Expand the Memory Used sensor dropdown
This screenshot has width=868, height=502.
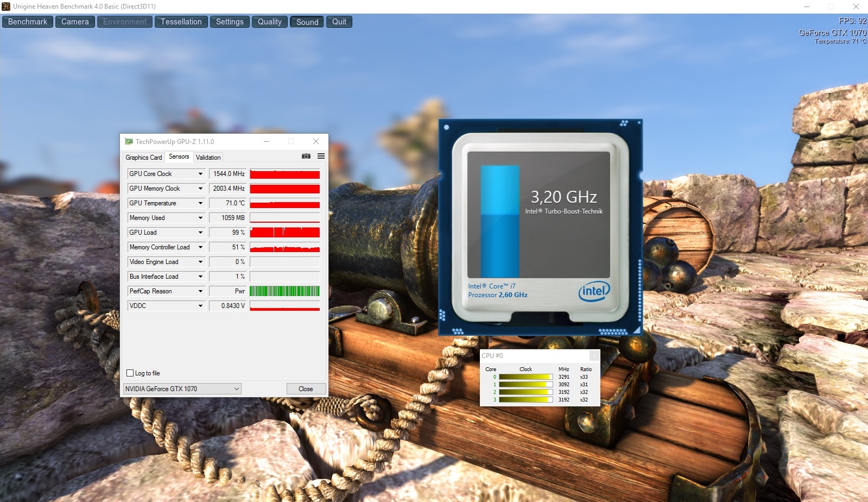(200, 218)
